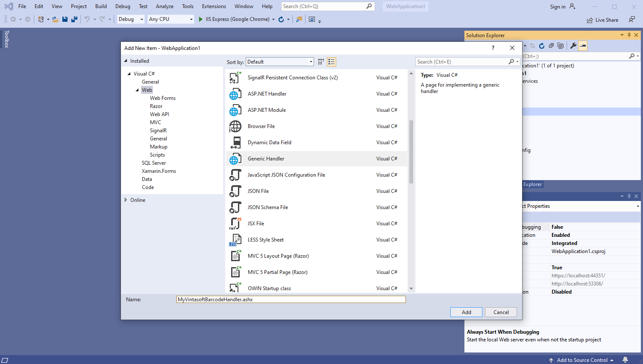Switch to small icons view in dialog
The image size is (643, 364).
(x=321, y=62)
